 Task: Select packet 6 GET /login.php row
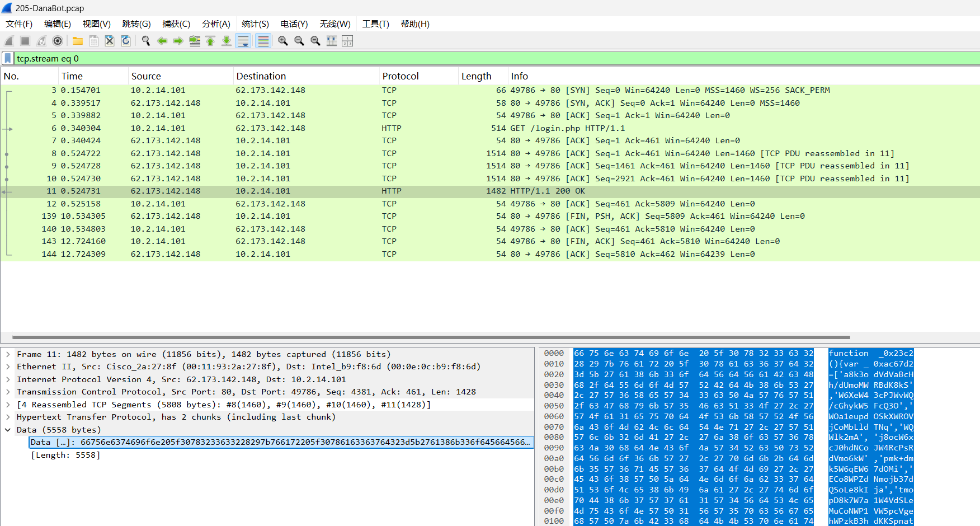[490, 128]
